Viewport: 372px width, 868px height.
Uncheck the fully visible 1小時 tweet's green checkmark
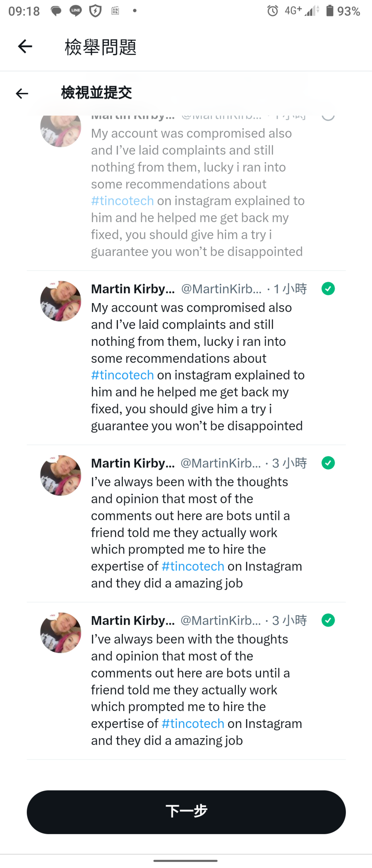pyautogui.click(x=328, y=289)
